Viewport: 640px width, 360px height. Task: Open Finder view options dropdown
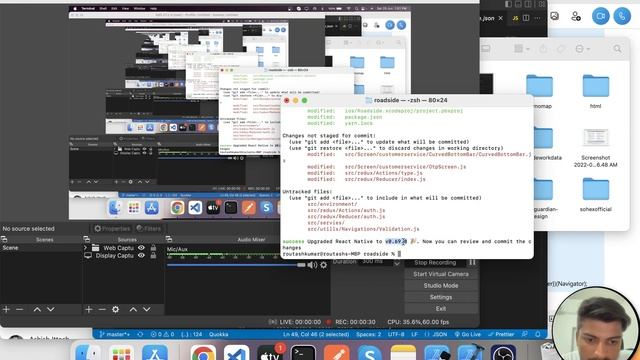[x=521, y=49]
